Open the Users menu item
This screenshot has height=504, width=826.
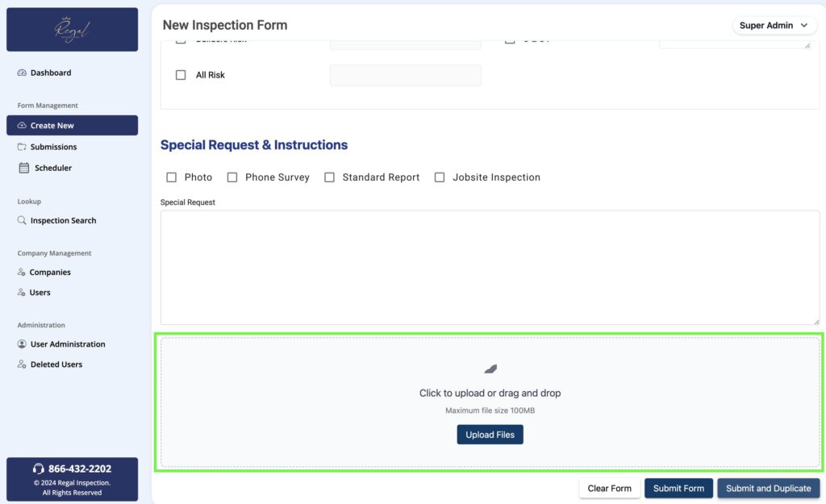(x=40, y=293)
